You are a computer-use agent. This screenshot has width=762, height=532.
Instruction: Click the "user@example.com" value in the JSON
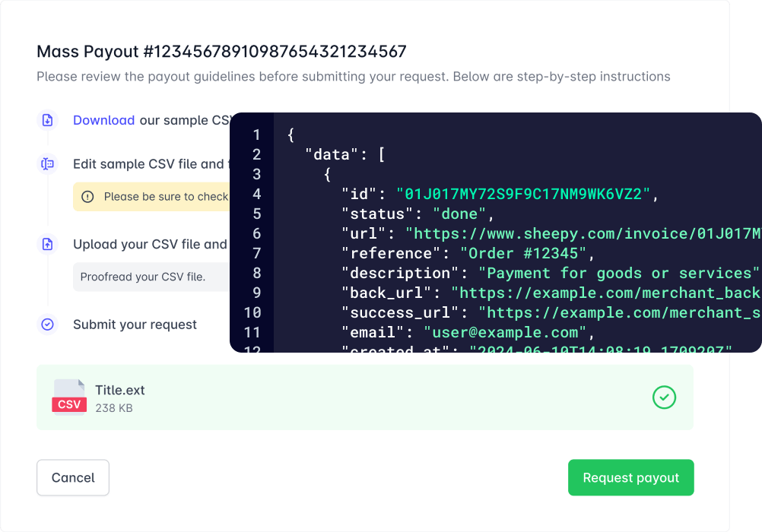[x=504, y=332]
